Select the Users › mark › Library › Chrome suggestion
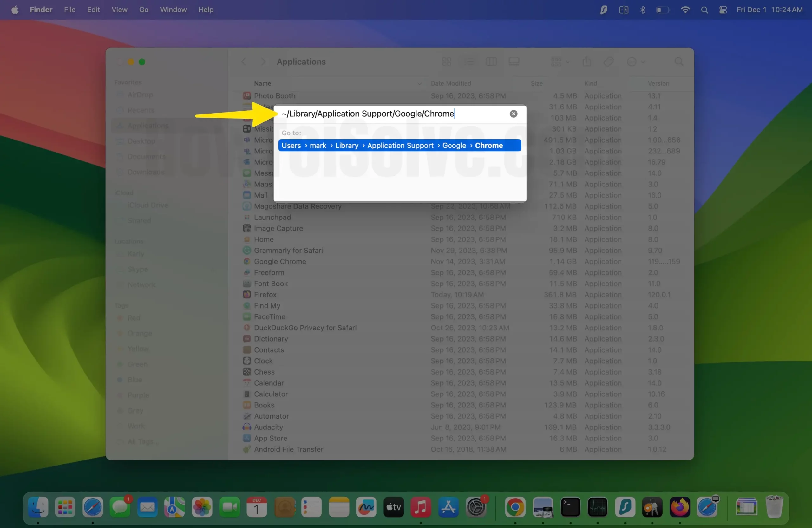812x528 pixels. coord(400,145)
